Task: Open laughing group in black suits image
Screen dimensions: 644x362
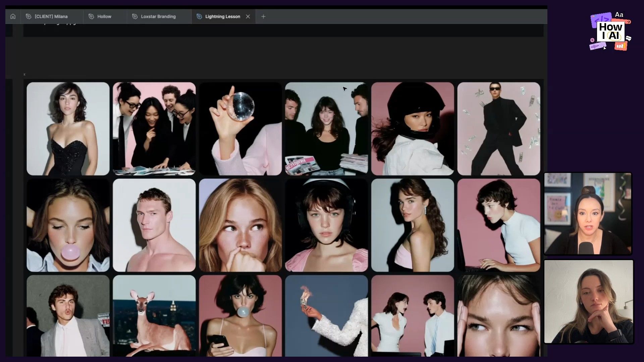Action: click(154, 129)
